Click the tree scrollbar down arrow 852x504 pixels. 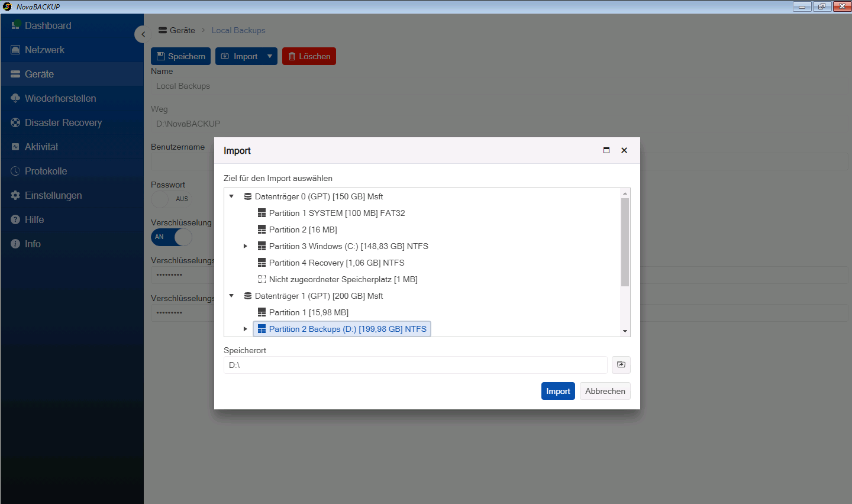[x=625, y=331]
